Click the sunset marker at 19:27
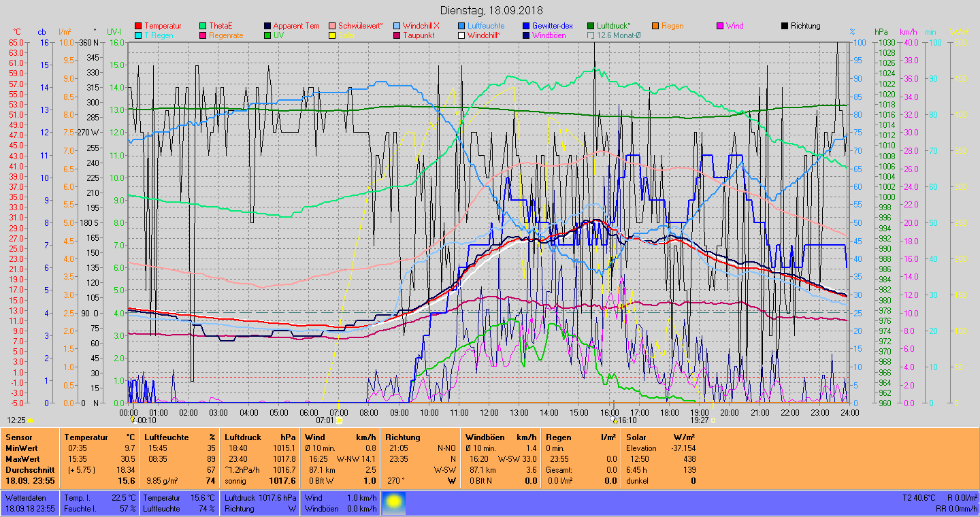 point(713,420)
